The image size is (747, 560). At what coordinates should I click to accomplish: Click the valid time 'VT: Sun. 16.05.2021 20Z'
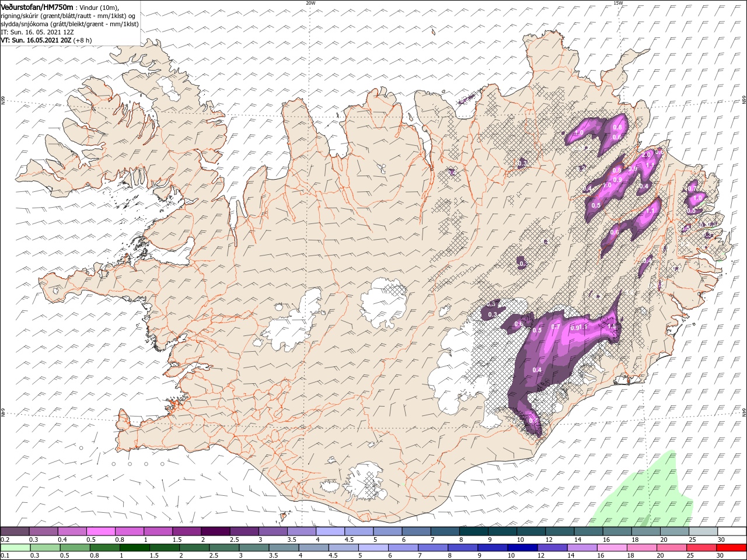tap(37, 40)
